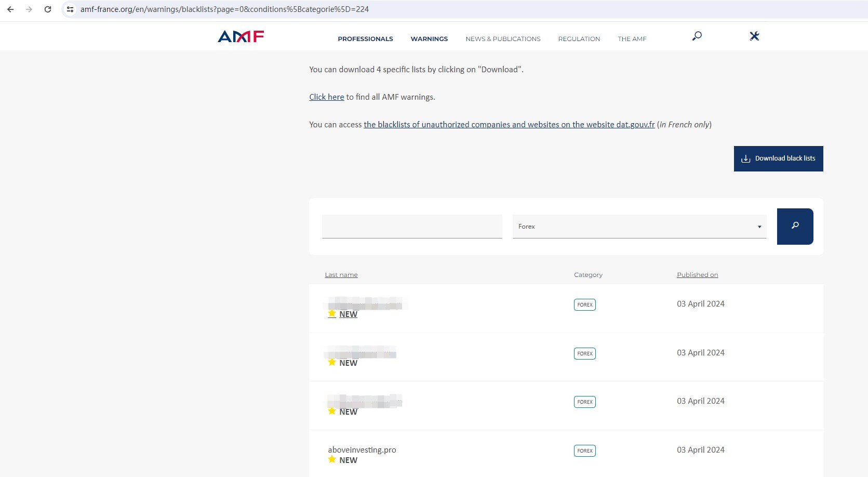Open the News & Publications menu

(503, 39)
